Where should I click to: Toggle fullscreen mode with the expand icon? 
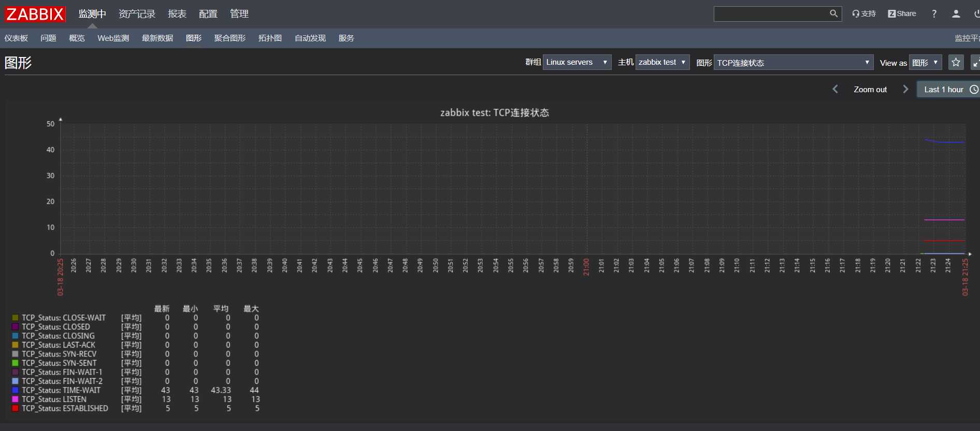[x=975, y=63]
